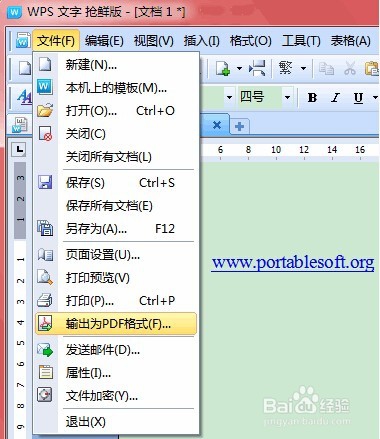
Task: Select 新建(N)... from the File menu
Action: (x=115, y=64)
